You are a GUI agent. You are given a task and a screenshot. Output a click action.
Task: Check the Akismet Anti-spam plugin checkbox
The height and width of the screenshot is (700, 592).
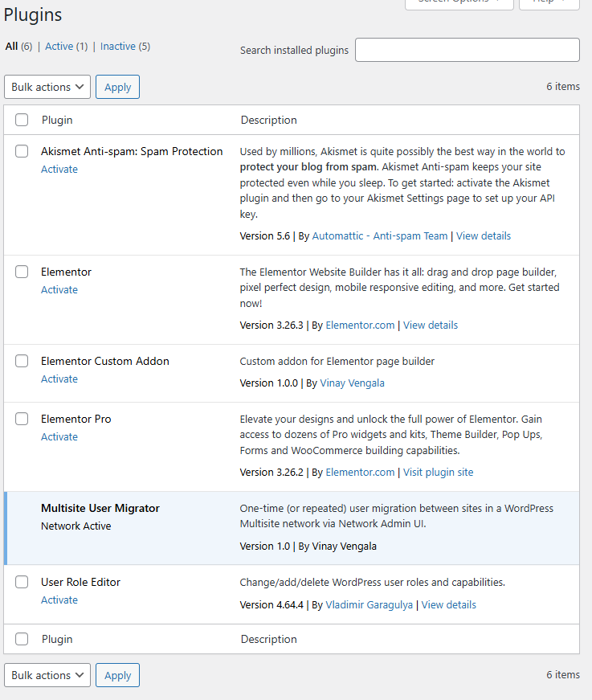[x=22, y=152]
